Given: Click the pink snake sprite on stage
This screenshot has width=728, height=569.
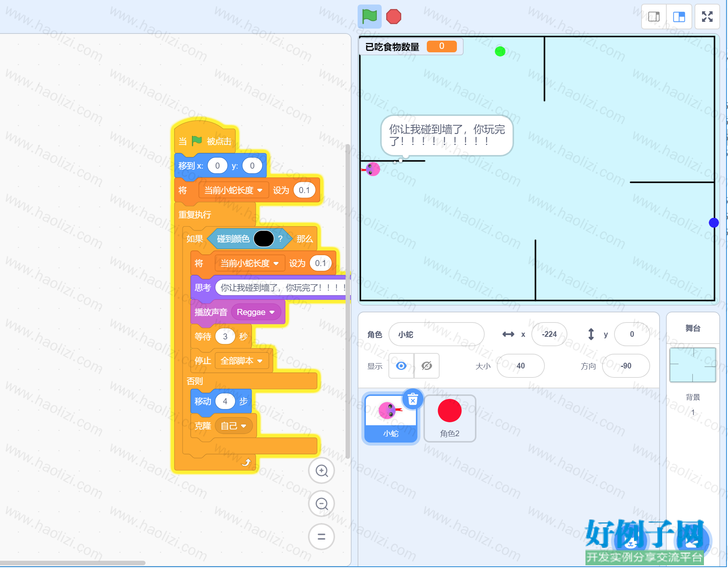Looking at the screenshot, I should pyautogui.click(x=372, y=169).
